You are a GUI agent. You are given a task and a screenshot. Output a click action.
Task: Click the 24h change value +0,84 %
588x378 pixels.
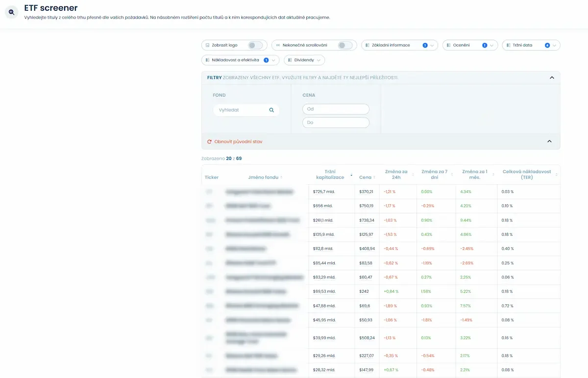(391, 291)
